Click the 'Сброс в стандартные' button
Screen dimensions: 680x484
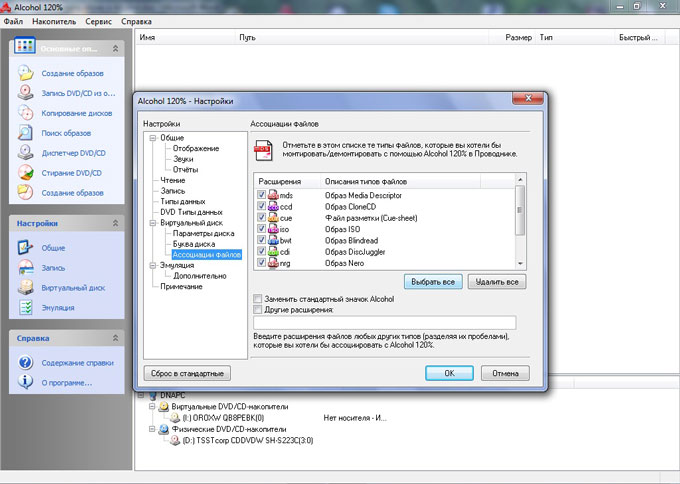coord(187,373)
